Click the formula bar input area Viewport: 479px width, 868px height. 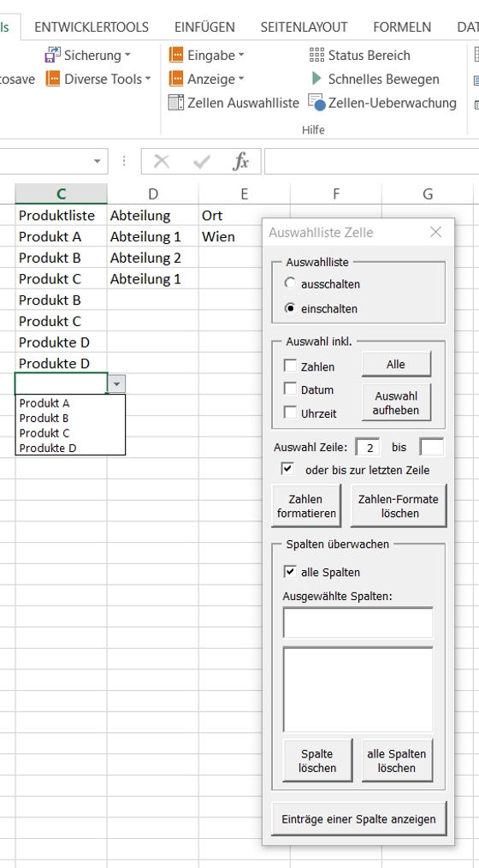371,162
